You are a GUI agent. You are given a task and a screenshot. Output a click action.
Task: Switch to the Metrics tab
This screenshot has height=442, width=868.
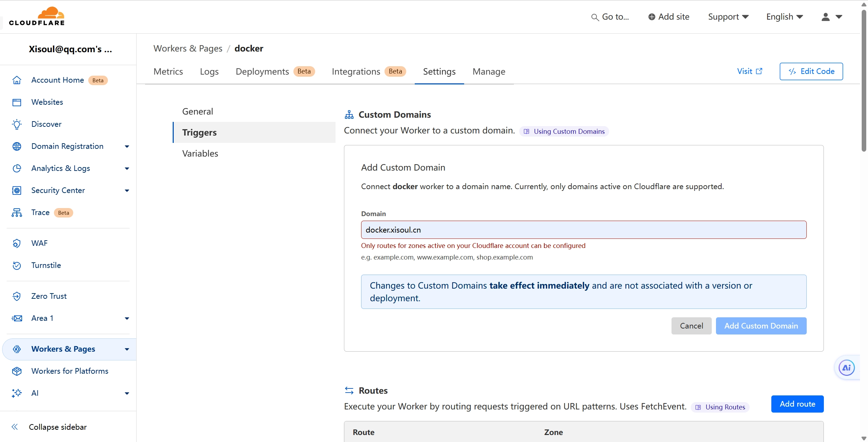(168, 71)
